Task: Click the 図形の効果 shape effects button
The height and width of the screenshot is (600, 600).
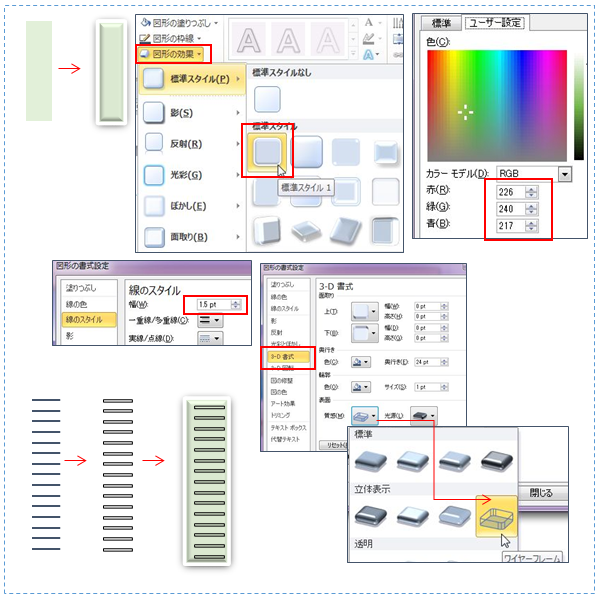Action: click(171, 54)
